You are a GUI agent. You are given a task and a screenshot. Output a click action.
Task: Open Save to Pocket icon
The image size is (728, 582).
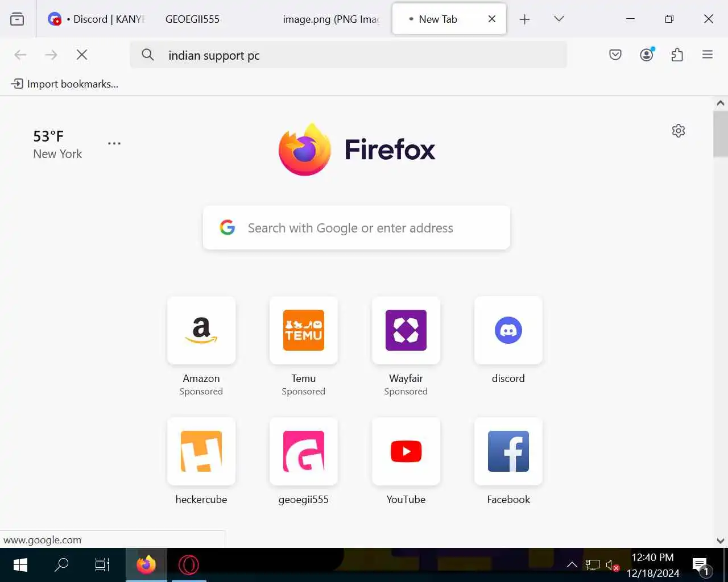coord(615,55)
